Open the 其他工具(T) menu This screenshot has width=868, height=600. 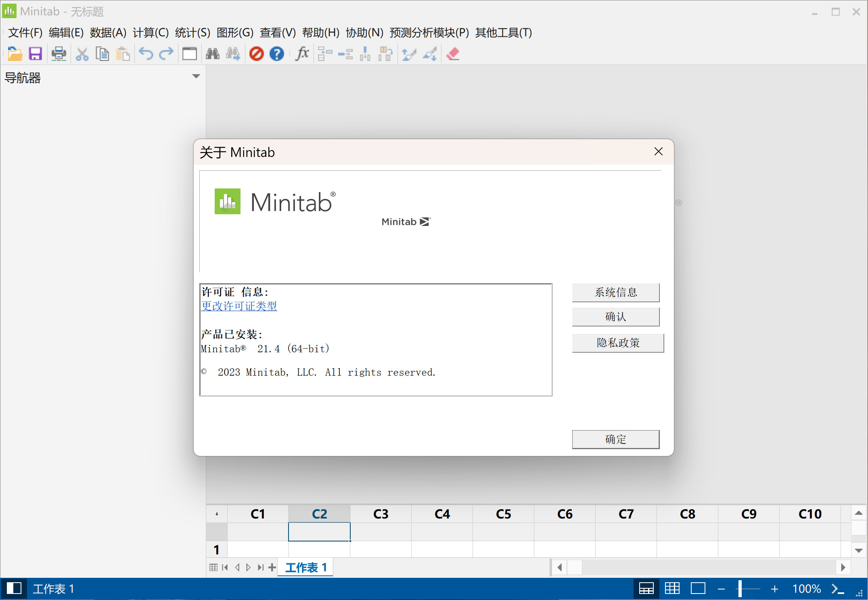tap(504, 33)
